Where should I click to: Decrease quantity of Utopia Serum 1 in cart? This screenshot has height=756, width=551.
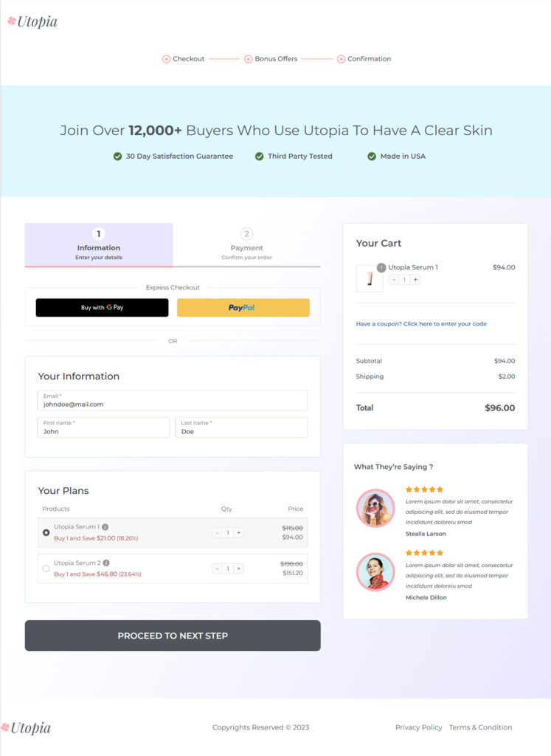[394, 280]
